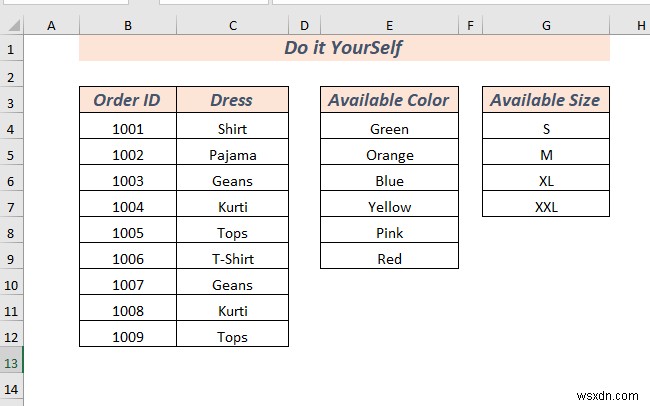Click the 'Yellow' color cell
650x406 pixels.
pos(389,207)
